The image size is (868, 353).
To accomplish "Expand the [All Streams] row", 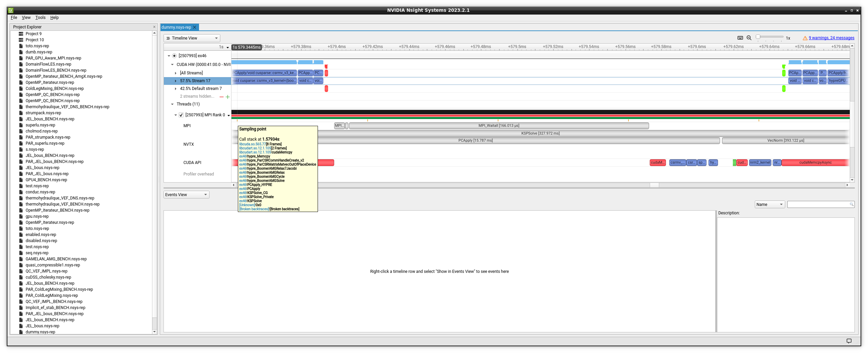I will 176,73.
